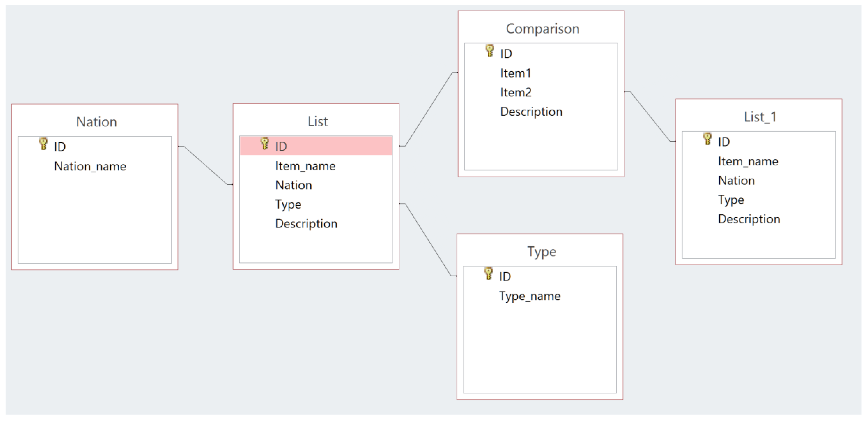Select the ID field in the Nation table
The image size is (868, 422).
click(60, 147)
